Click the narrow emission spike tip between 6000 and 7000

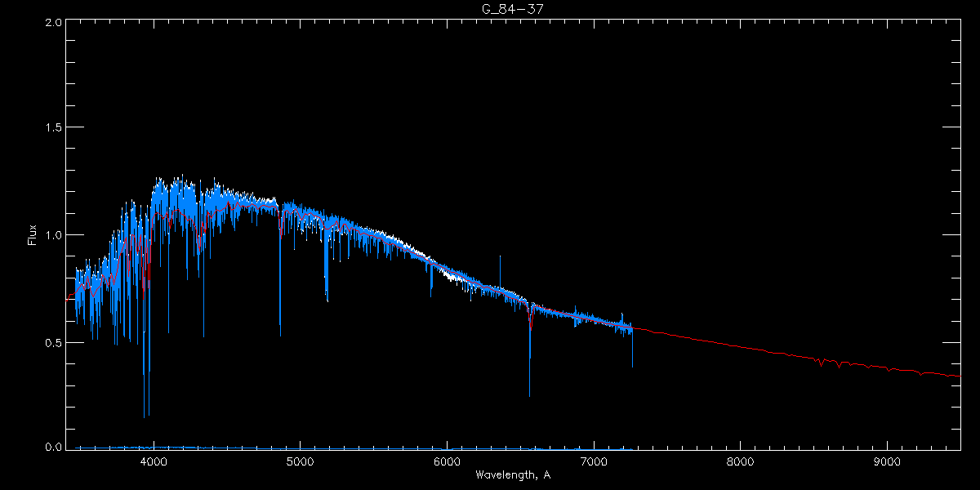500,256
